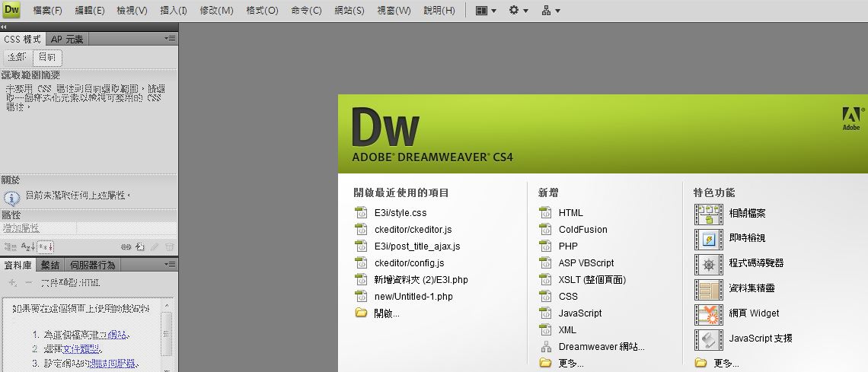Click the page icon beside XML
868x372 pixels.
(x=546, y=330)
